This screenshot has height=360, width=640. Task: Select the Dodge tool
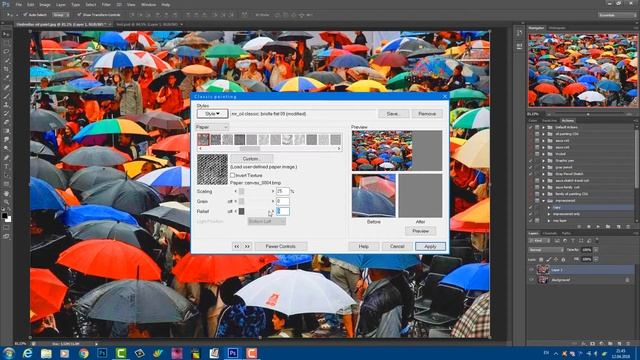tap(6, 149)
